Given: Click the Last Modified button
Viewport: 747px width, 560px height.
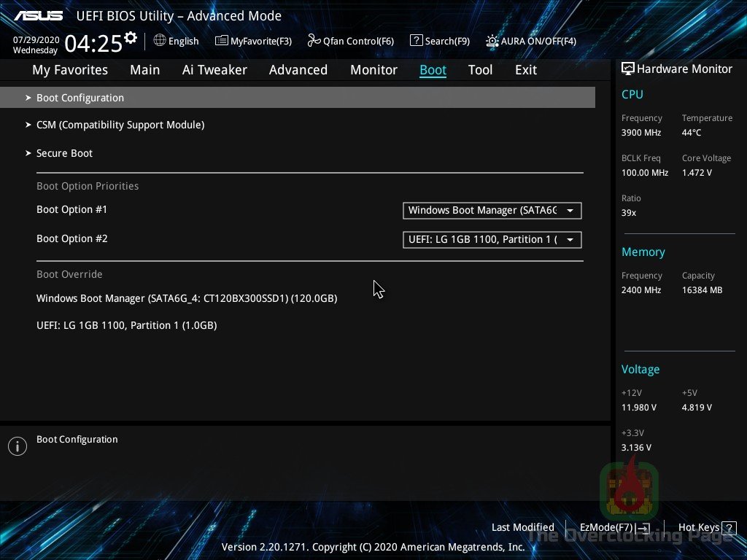Looking at the screenshot, I should coord(522,527).
